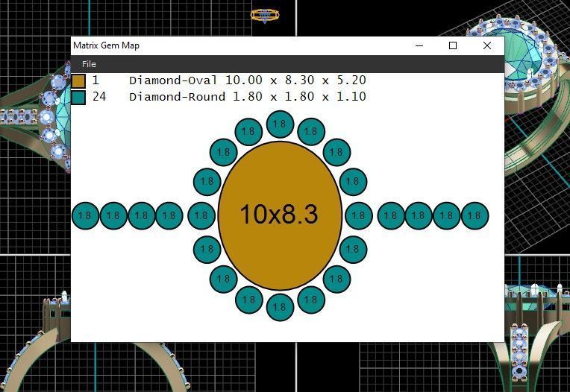Minimize the Matrix Gem Map window
The height and width of the screenshot is (392, 570).
point(419,45)
